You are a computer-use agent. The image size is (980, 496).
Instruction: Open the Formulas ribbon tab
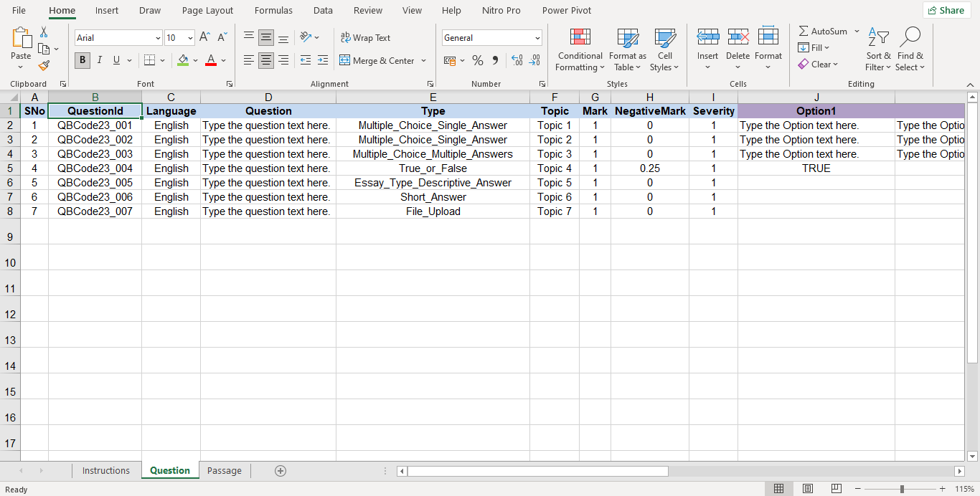click(273, 11)
